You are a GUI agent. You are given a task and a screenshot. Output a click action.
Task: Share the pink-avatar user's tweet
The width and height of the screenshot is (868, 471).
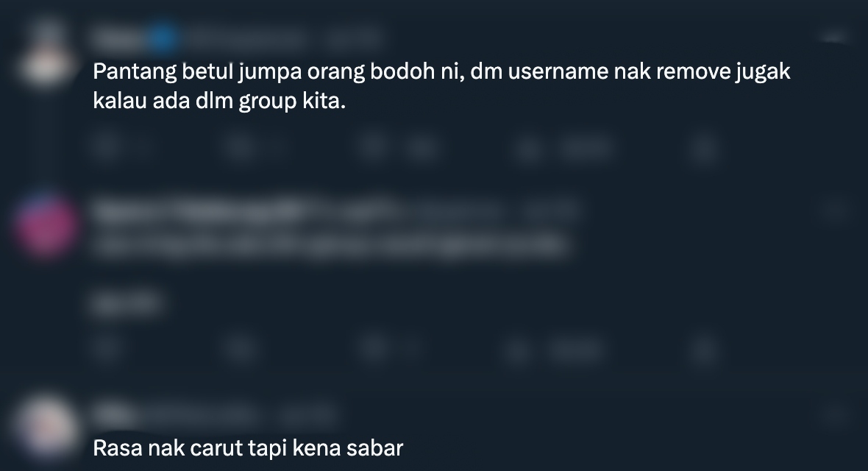[x=704, y=349]
